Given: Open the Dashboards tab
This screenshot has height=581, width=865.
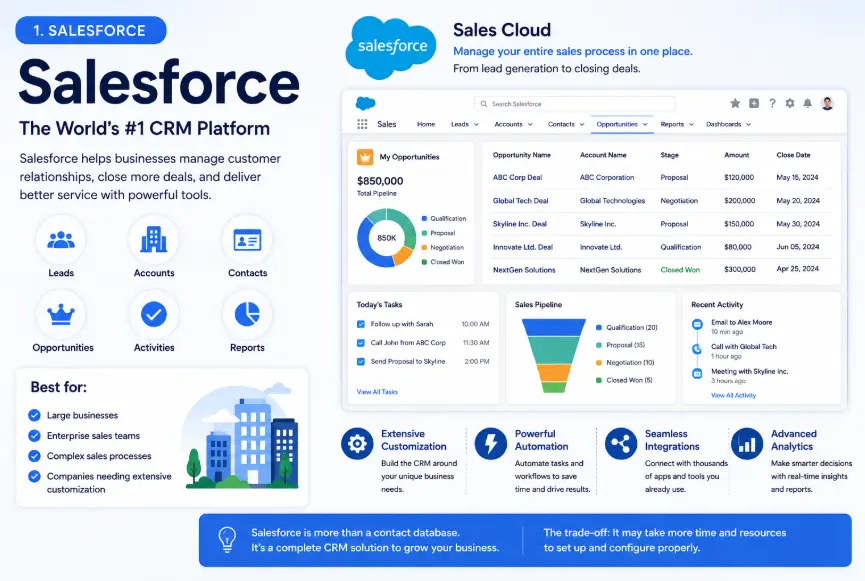Looking at the screenshot, I should click(723, 124).
